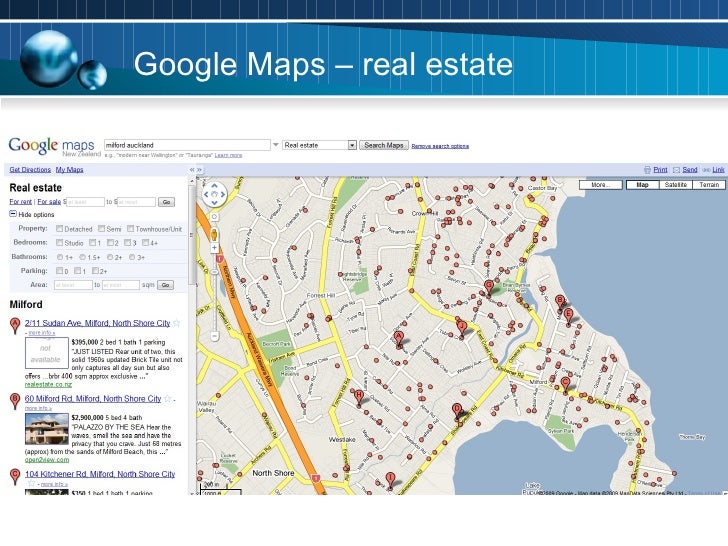Click the red C pin beside 104 Kitchener Rd
This screenshot has width=728, height=546.
click(x=15, y=476)
